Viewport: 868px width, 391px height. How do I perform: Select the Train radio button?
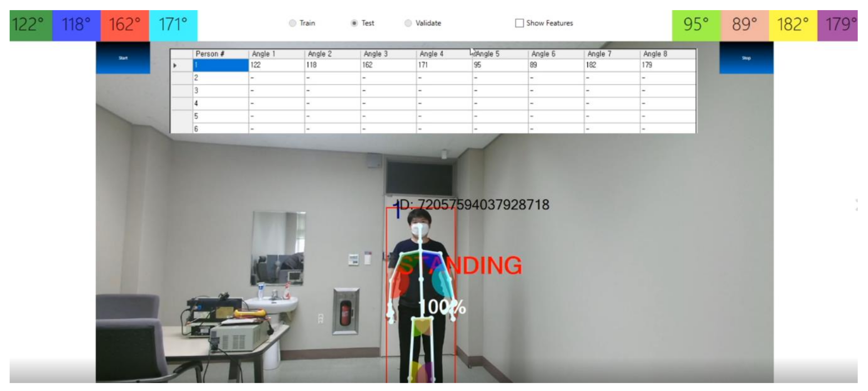292,23
